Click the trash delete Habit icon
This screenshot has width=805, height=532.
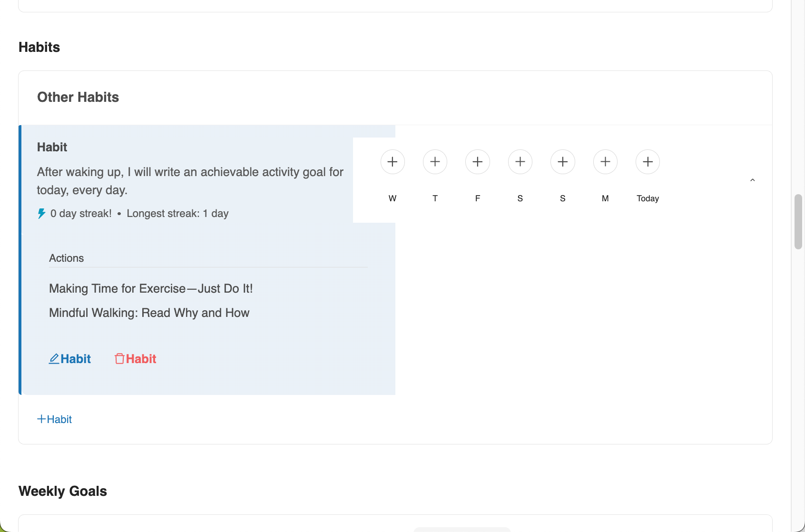119,359
